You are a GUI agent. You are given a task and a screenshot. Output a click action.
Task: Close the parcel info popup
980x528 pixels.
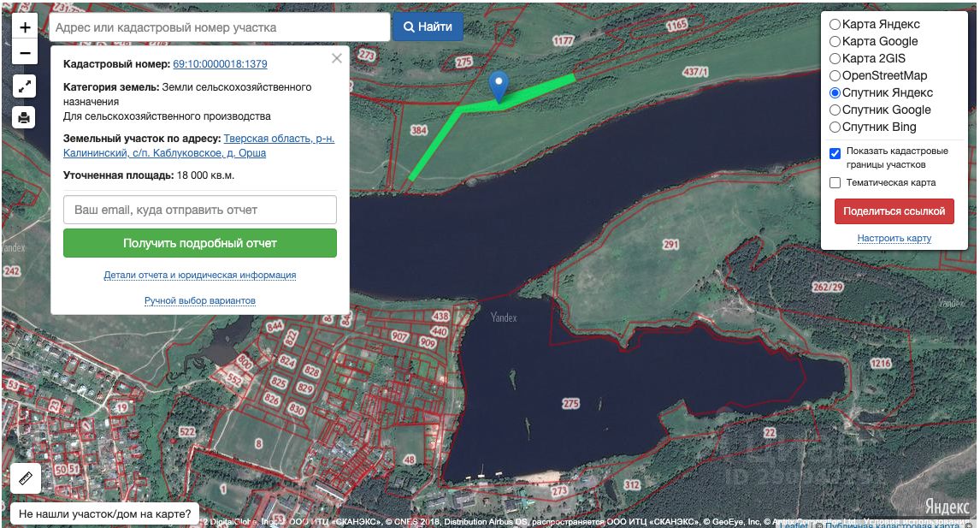tap(337, 58)
